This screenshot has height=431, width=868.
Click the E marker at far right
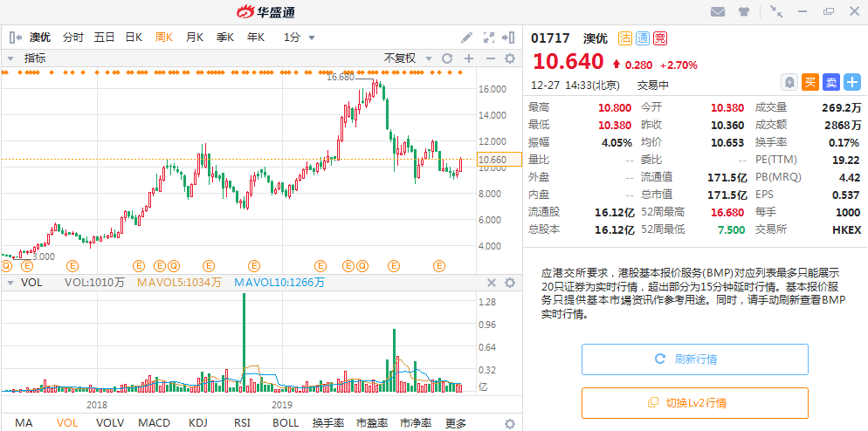(439, 266)
